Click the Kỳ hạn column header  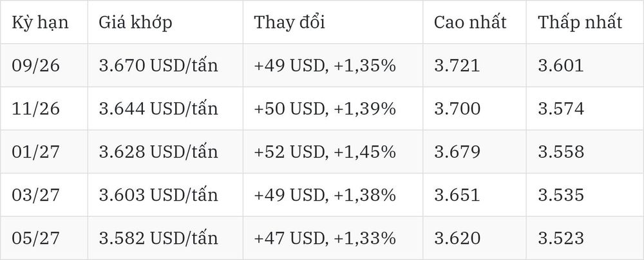click(44, 22)
